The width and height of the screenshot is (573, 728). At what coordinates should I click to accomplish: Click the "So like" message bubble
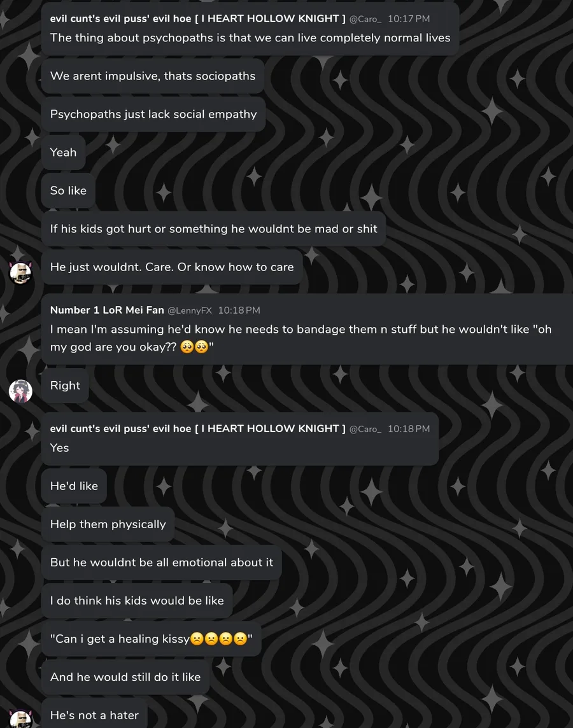click(x=68, y=190)
